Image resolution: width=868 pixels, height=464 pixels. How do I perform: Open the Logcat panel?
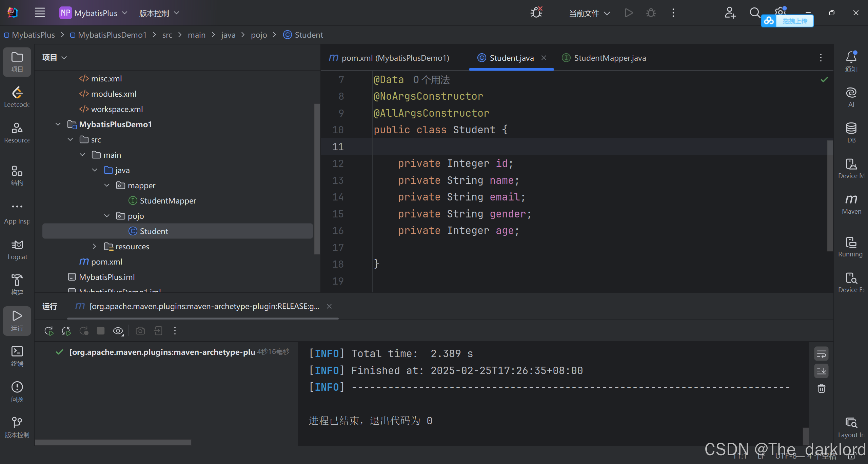tap(17, 249)
